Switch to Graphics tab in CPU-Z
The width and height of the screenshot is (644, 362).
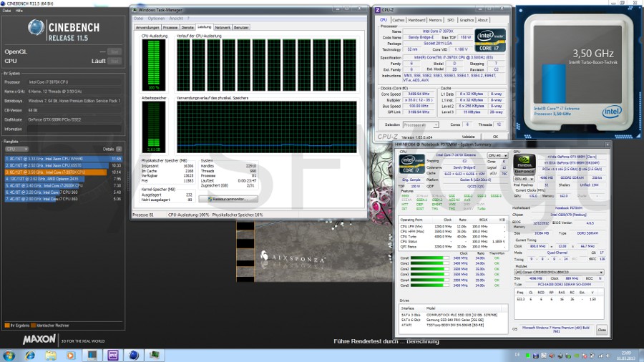pos(467,20)
